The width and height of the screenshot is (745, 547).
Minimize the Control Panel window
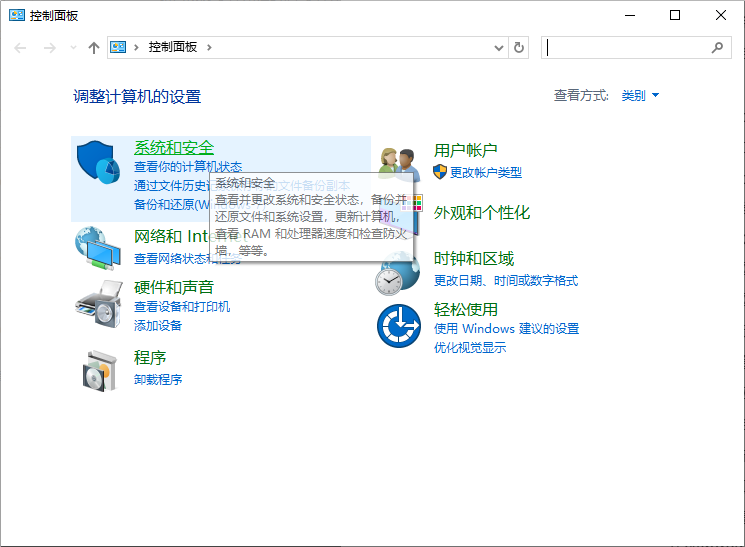coord(630,15)
